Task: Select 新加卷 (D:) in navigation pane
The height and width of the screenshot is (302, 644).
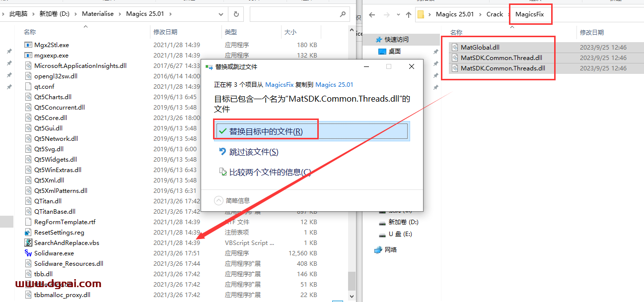Action: tap(404, 222)
